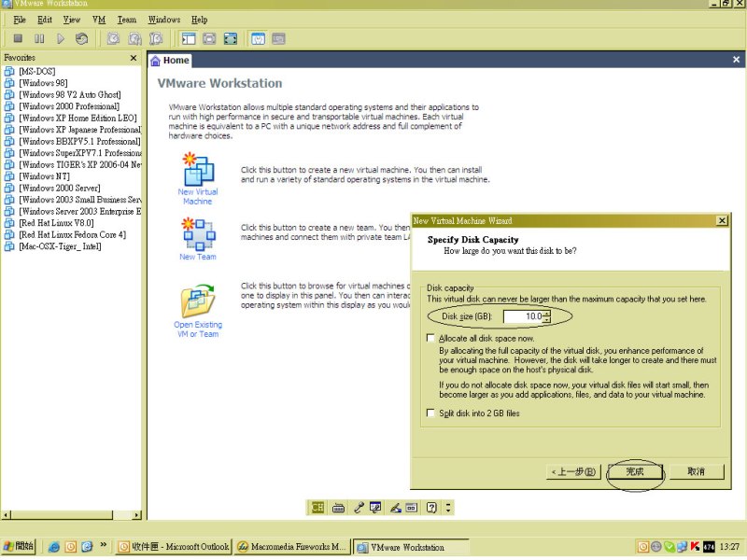Click the Power On play toolbar icon
Image resolution: width=747 pixels, height=560 pixels.
(x=61, y=38)
